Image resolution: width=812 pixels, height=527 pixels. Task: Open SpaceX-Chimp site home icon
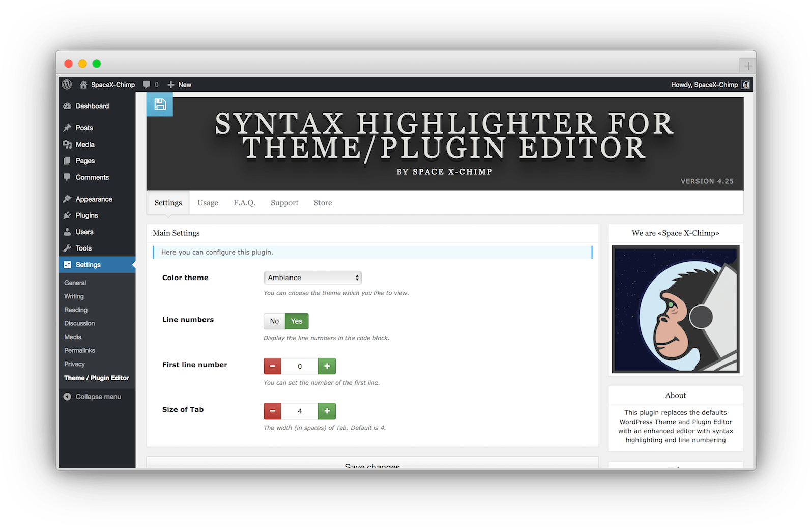click(x=83, y=85)
